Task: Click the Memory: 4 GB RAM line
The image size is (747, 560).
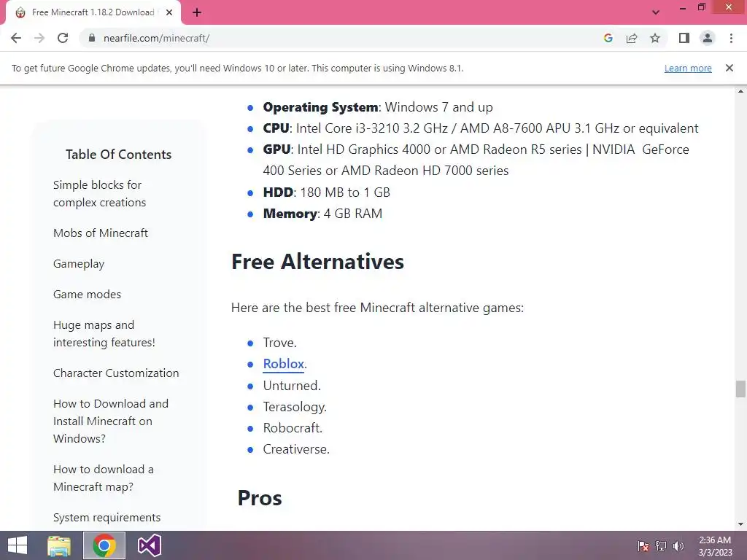Action: point(322,214)
